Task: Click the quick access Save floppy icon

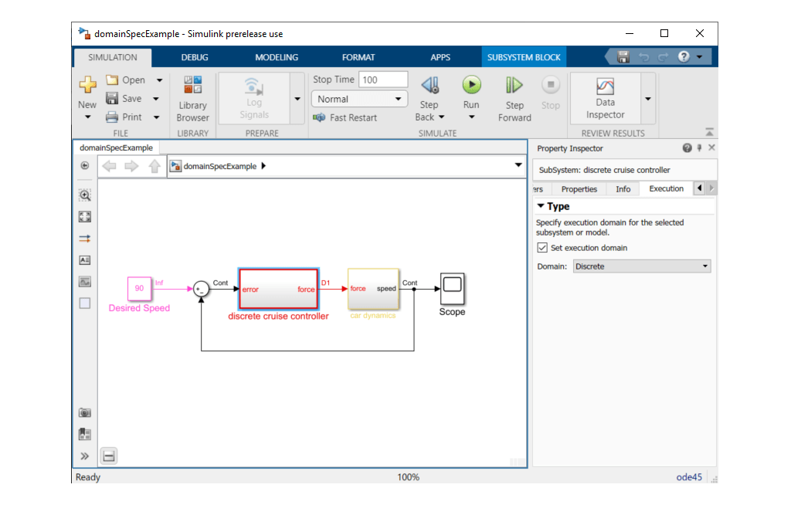Action: click(x=623, y=57)
